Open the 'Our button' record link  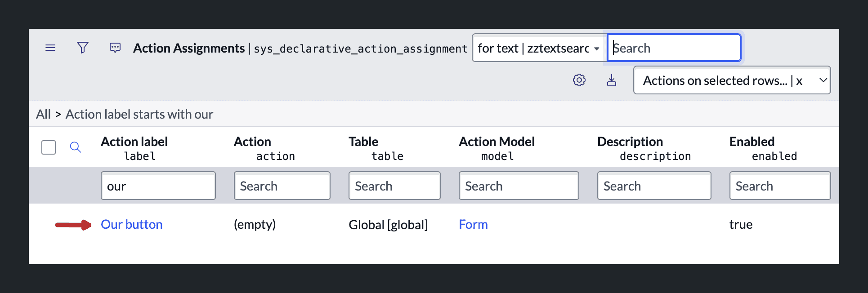pyautogui.click(x=132, y=224)
